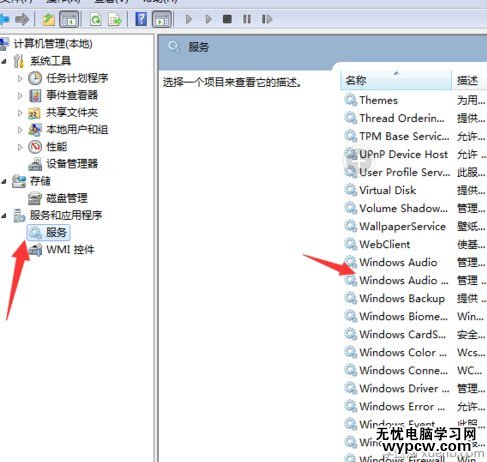Open 事件查看器 in the tree

pos(72,95)
